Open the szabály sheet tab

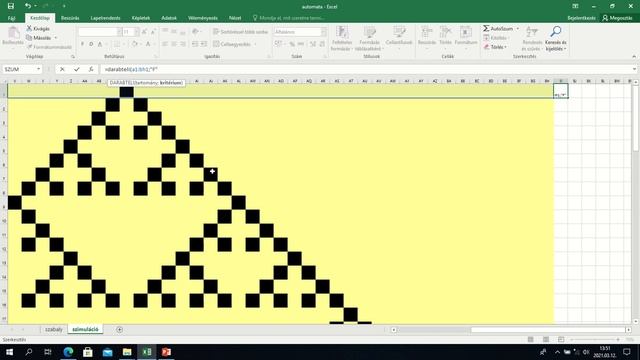click(54, 329)
